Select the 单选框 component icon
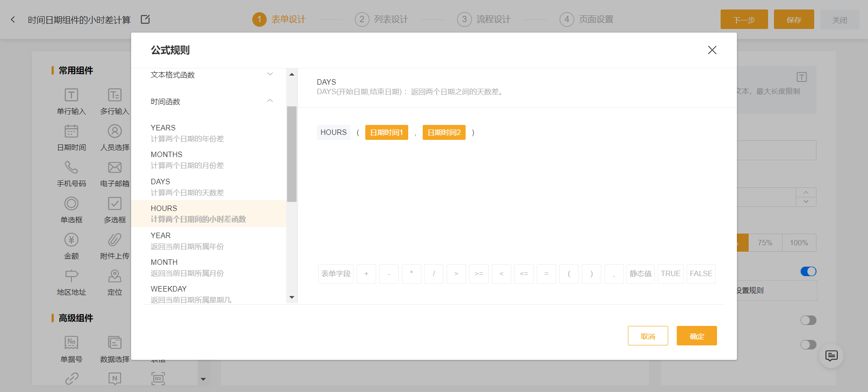 coord(71,204)
